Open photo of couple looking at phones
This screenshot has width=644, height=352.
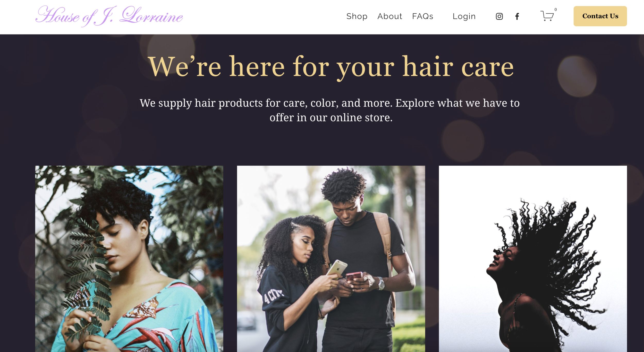pos(331,259)
